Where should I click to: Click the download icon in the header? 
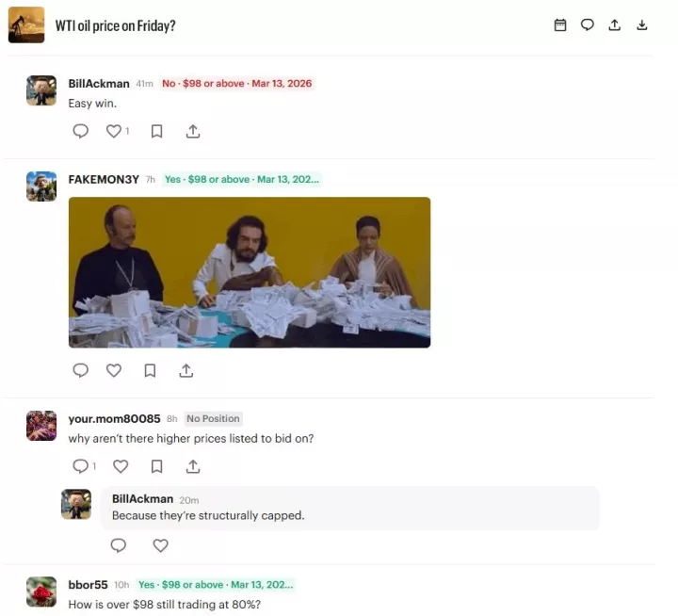coord(641,25)
